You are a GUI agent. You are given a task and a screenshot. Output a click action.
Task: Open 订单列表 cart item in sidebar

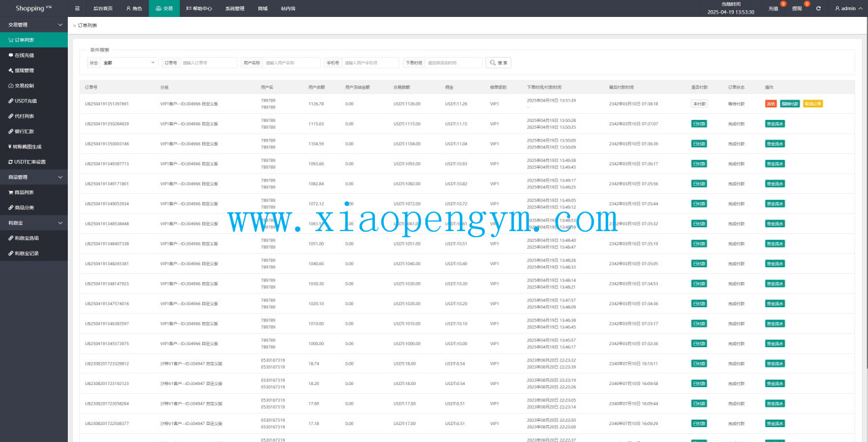click(34, 40)
